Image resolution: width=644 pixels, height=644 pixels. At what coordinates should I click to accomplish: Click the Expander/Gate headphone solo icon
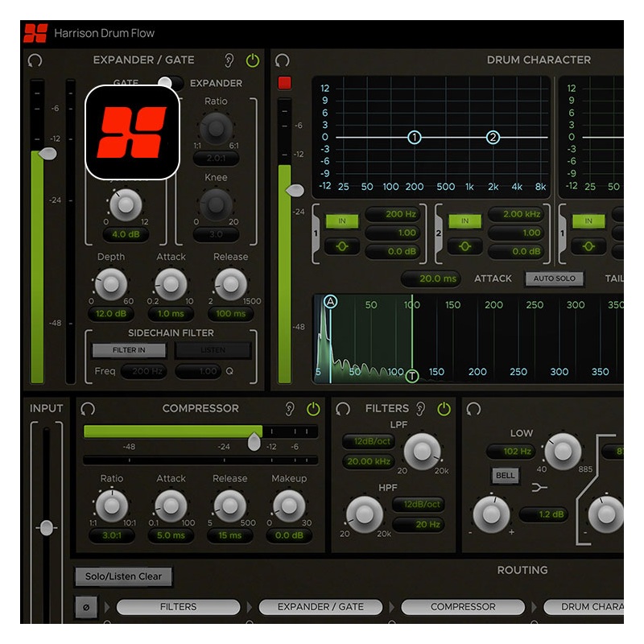tap(35, 60)
